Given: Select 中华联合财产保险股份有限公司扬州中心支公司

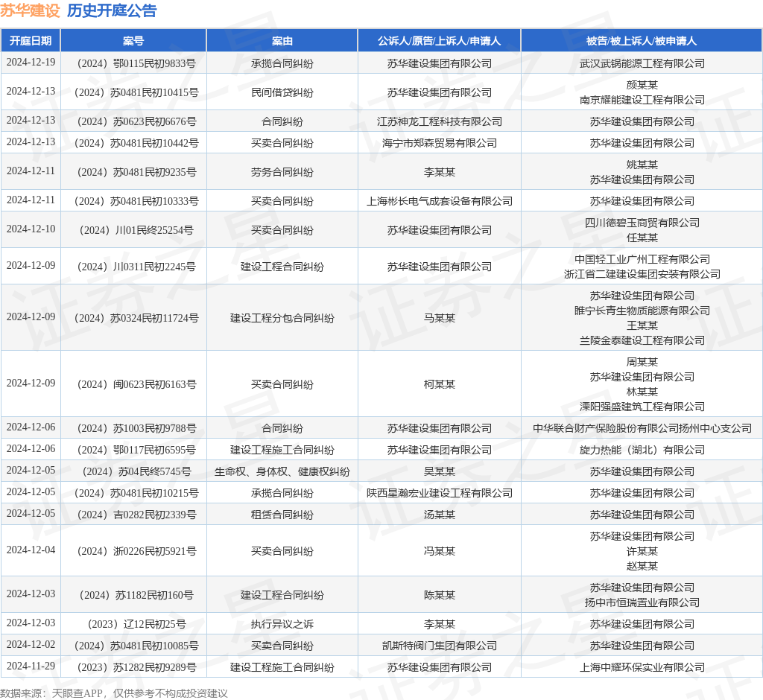Looking at the screenshot, I should [642, 428].
